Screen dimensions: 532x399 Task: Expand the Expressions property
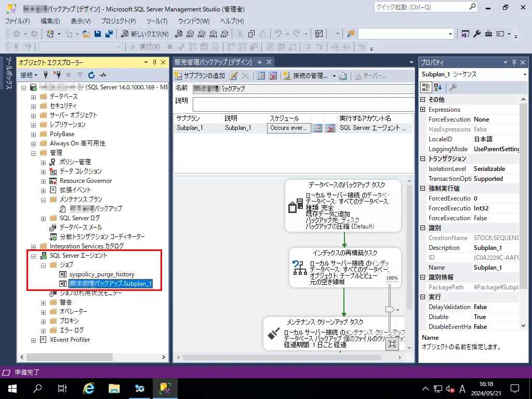click(x=423, y=109)
